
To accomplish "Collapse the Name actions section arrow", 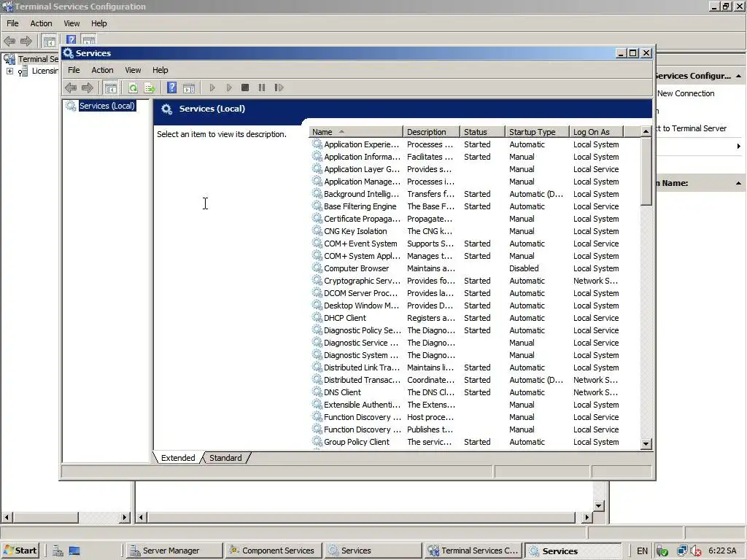I will [738, 183].
